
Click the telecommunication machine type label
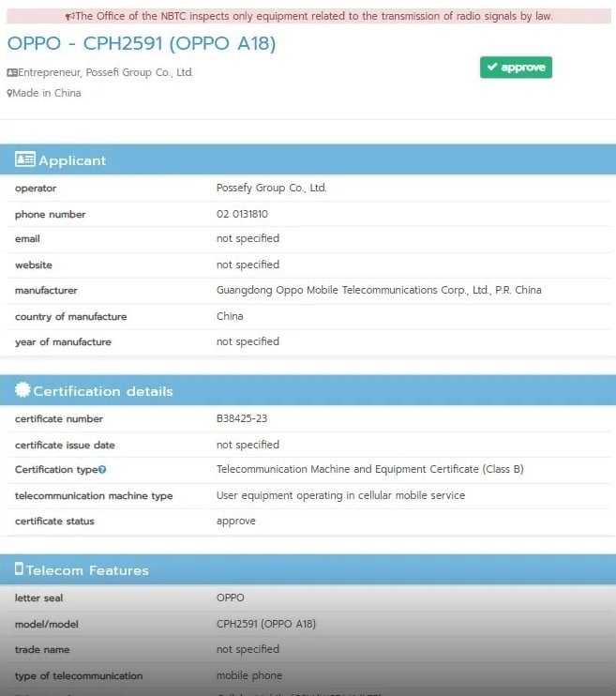[x=94, y=496]
